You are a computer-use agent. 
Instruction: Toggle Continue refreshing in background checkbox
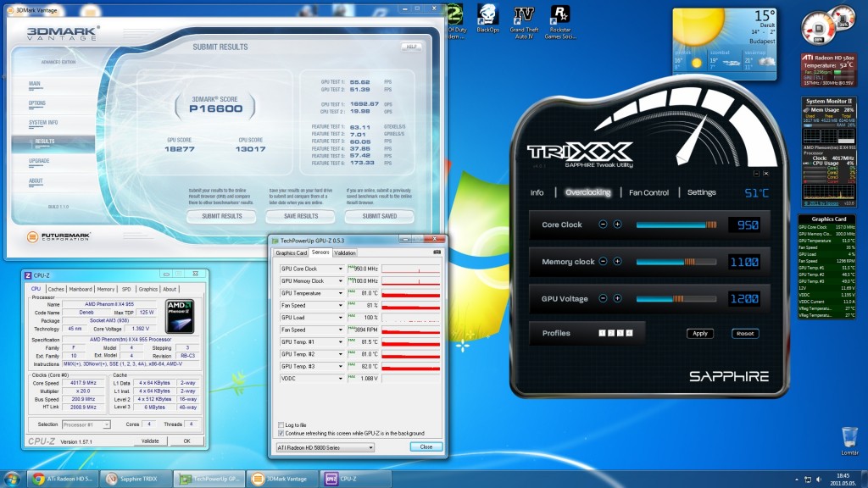point(281,433)
